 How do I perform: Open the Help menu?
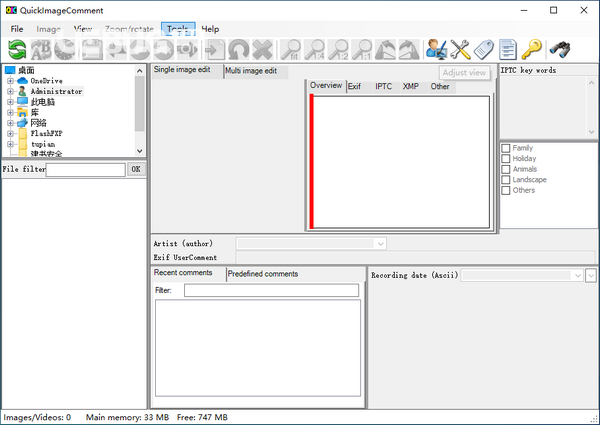tap(210, 29)
